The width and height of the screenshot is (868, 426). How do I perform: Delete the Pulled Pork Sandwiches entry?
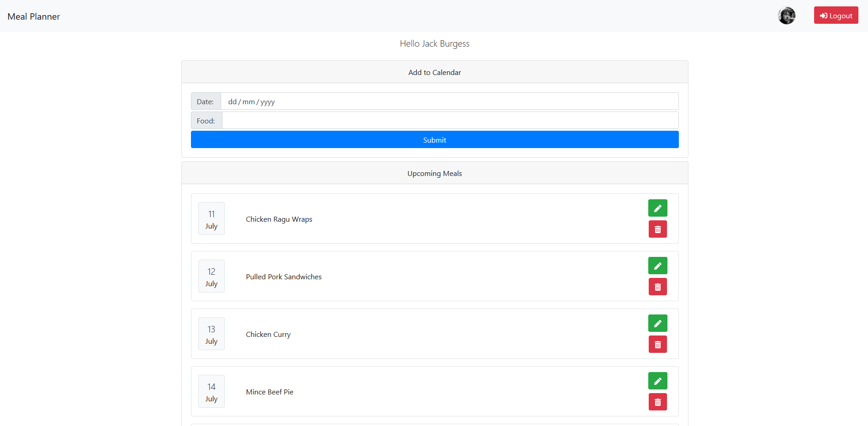coord(657,287)
